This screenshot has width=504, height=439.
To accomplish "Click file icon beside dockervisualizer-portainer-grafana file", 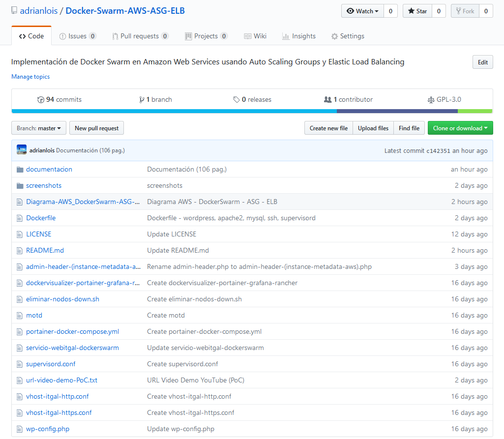I will (x=20, y=283).
